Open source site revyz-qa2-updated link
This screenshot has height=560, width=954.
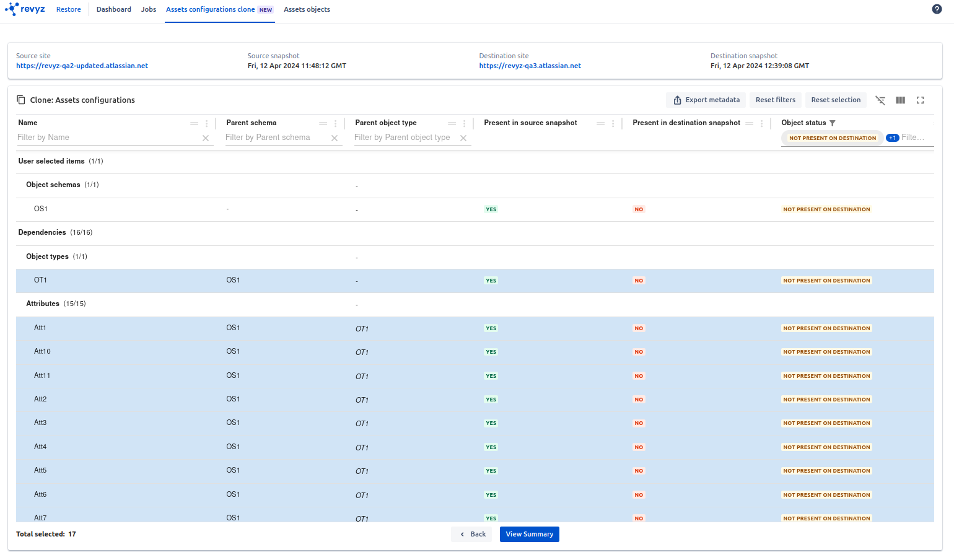(82, 66)
